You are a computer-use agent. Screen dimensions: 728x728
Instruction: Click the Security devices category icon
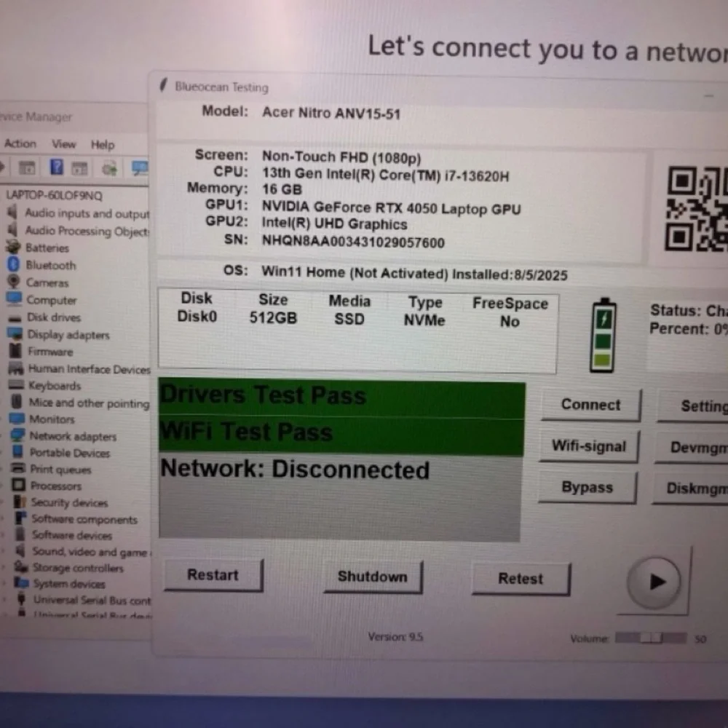point(20,502)
